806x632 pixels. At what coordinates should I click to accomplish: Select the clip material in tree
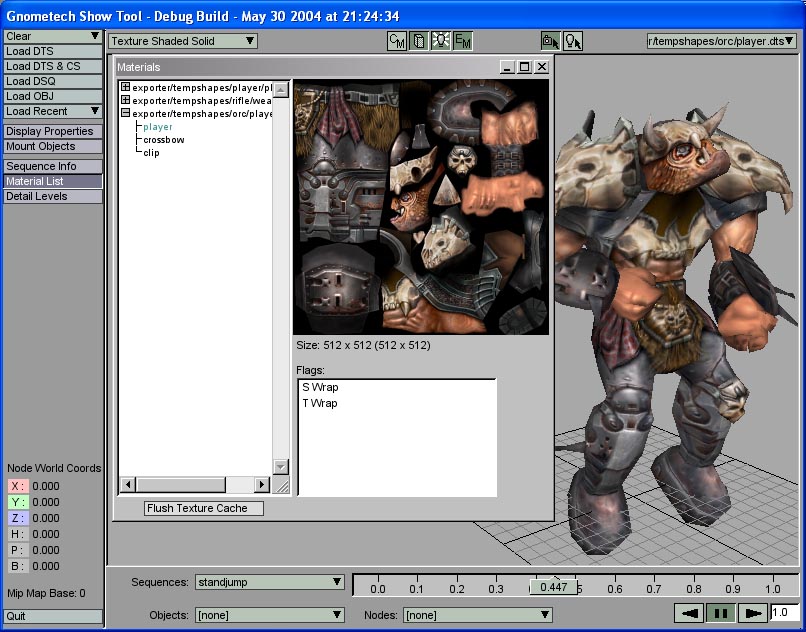(x=151, y=153)
